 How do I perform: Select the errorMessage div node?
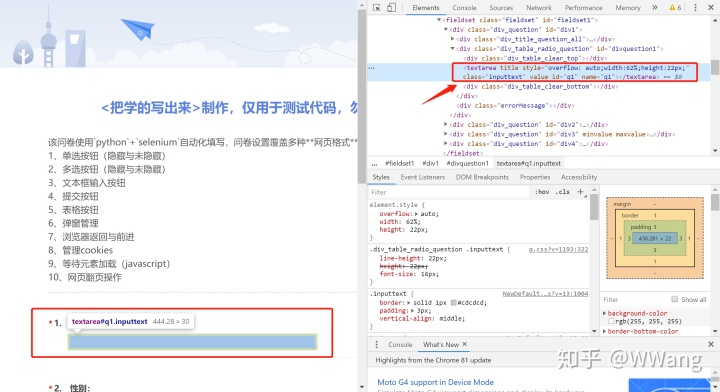tap(515, 106)
